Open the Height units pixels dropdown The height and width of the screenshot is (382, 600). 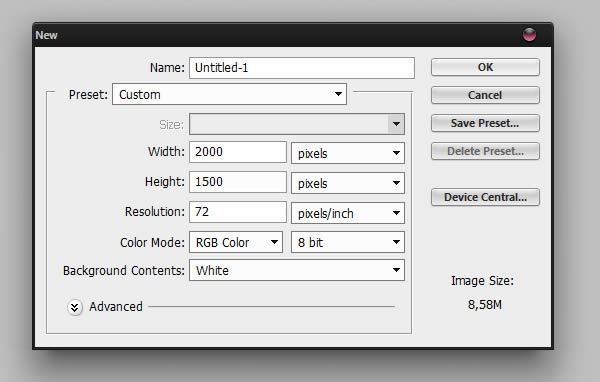coord(348,183)
